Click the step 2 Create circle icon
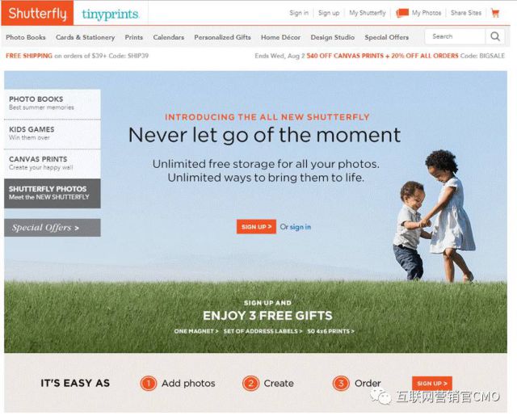The image size is (517, 420). [250, 384]
